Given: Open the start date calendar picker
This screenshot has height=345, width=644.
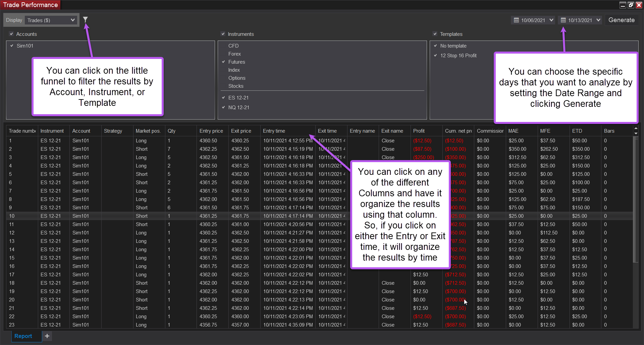Looking at the screenshot, I should click(x=517, y=20).
